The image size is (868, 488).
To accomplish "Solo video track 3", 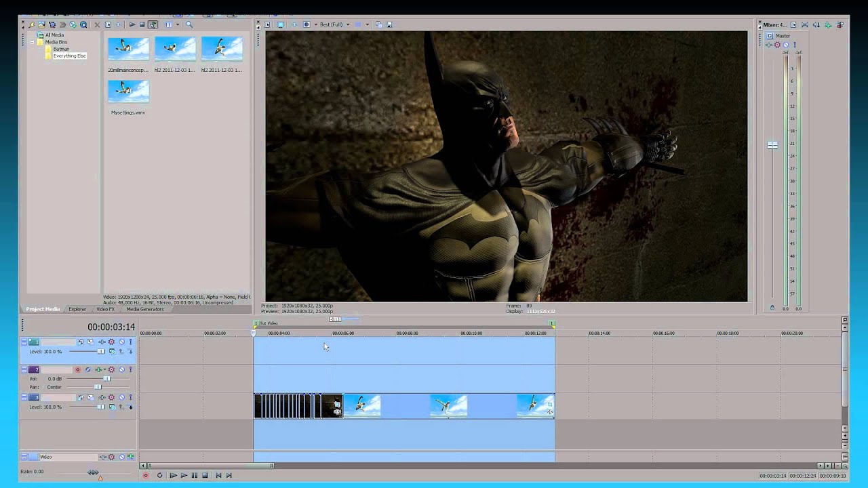I will coord(130,397).
